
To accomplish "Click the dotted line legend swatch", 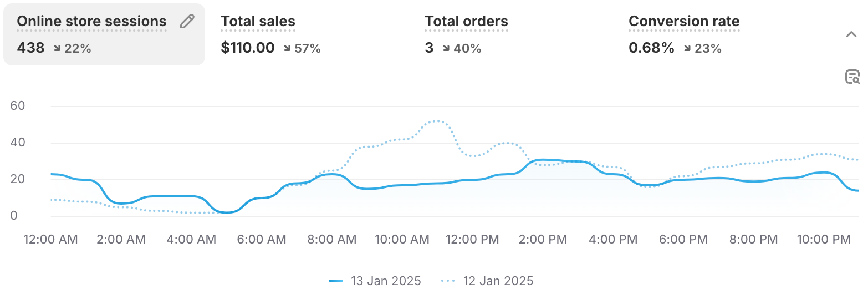I will point(450,281).
